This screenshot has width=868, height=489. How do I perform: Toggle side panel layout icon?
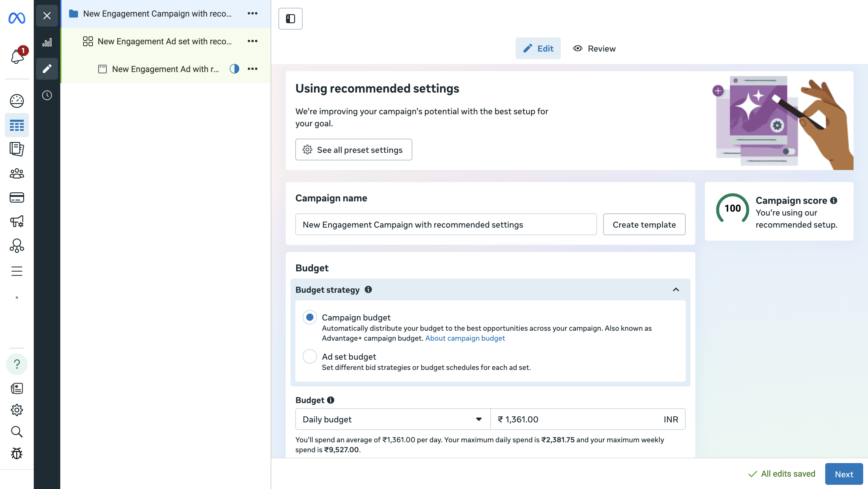click(290, 19)
